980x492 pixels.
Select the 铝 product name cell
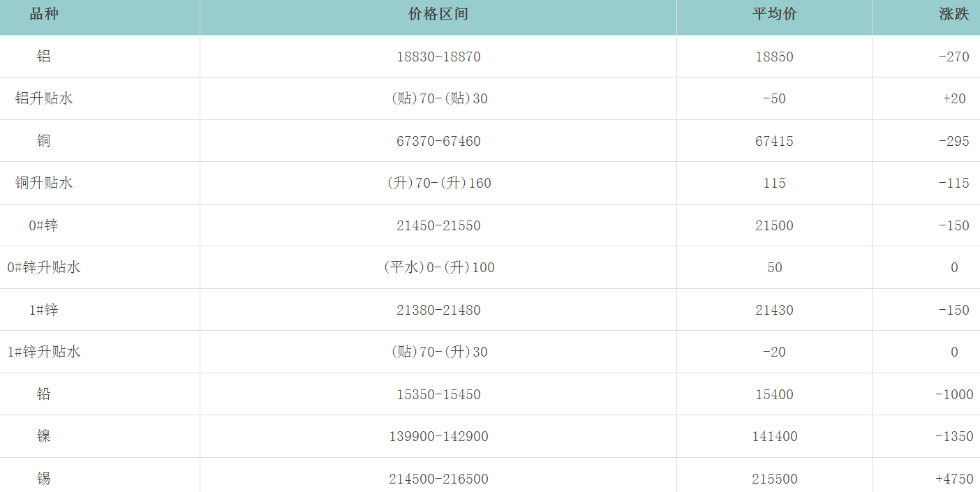[x=44, y=57]
